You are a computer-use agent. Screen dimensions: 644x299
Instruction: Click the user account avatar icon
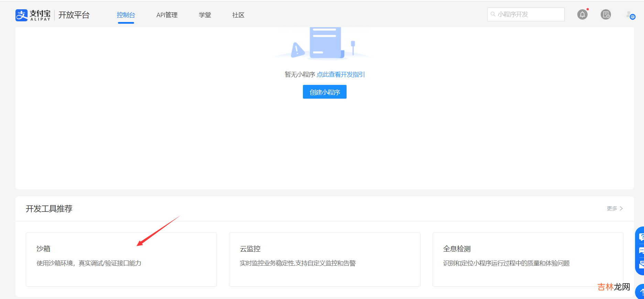click(x=630, y=15)
